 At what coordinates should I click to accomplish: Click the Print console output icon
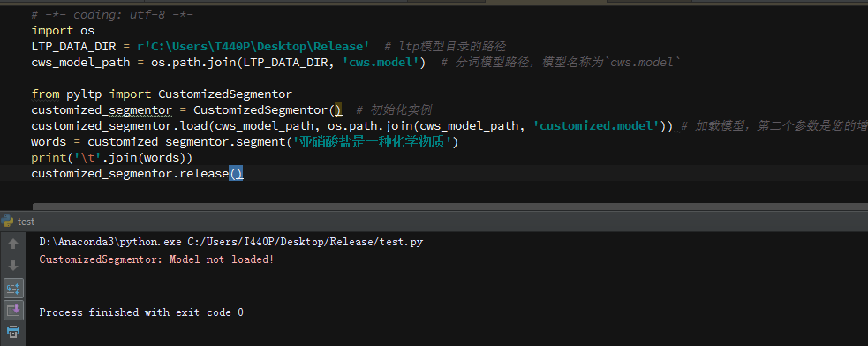(13, 331)
